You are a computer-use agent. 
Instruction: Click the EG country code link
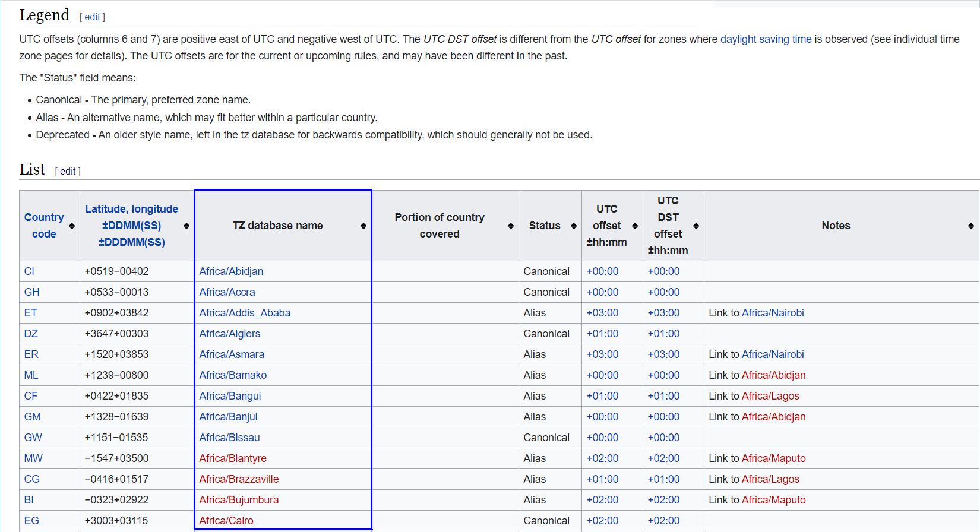(31, 521)
